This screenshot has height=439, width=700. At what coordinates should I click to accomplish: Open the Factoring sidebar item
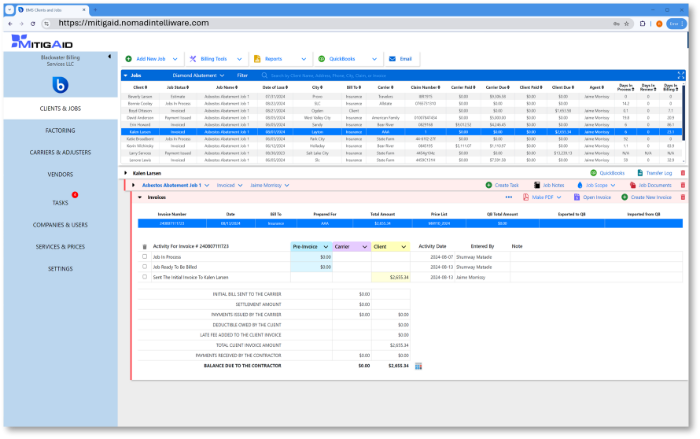point(59,131)
